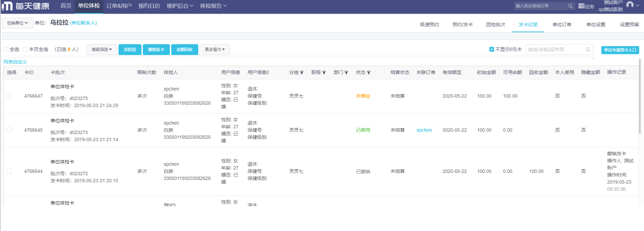Click the 已撤销 status text
Image resolution: width=644 pixels, height=231 pixels.
(x=363, y=171)
